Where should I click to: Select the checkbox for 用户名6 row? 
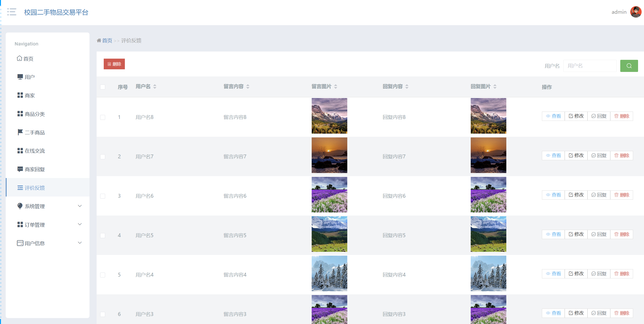(103, 196)
